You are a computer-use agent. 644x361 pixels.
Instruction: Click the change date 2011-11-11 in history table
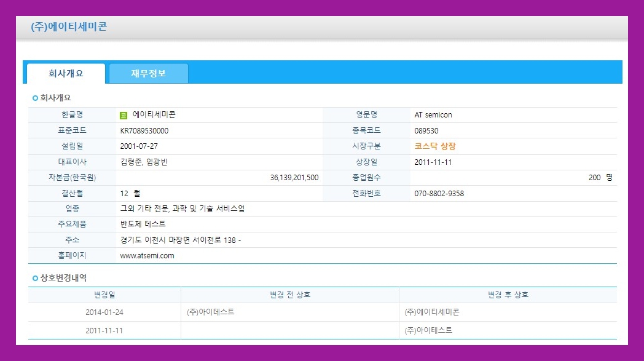pos(104,331)
